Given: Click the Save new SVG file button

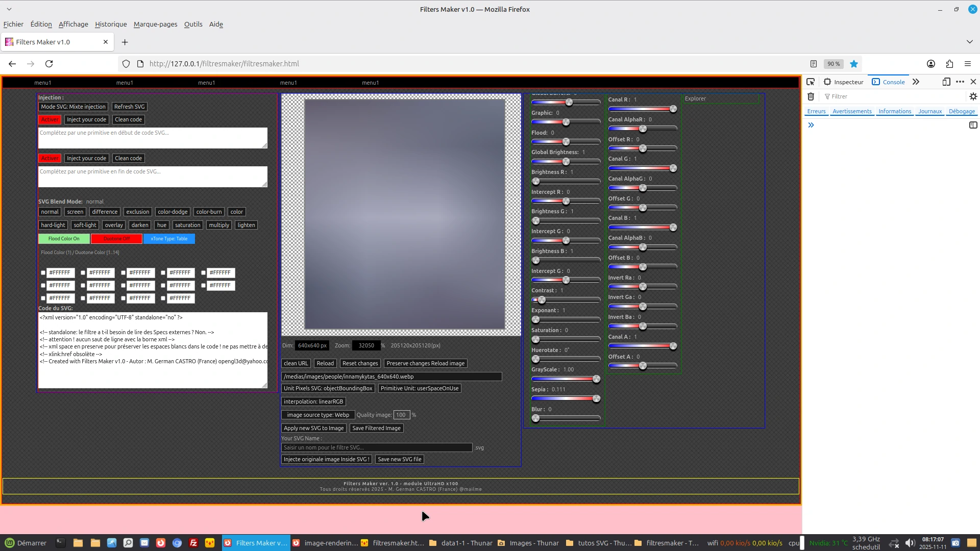Looking at the screenshot, I should [x=399, y=459].
